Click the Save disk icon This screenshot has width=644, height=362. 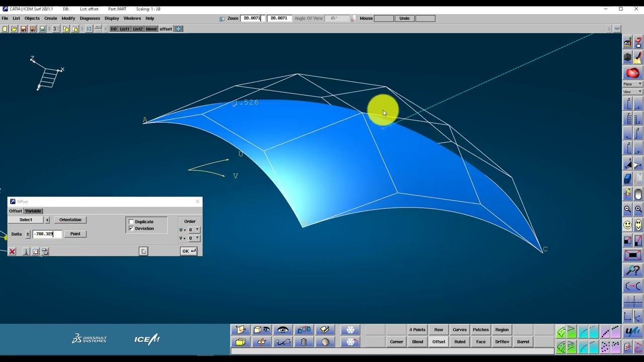pyautogui.click(x=23, y=29)
